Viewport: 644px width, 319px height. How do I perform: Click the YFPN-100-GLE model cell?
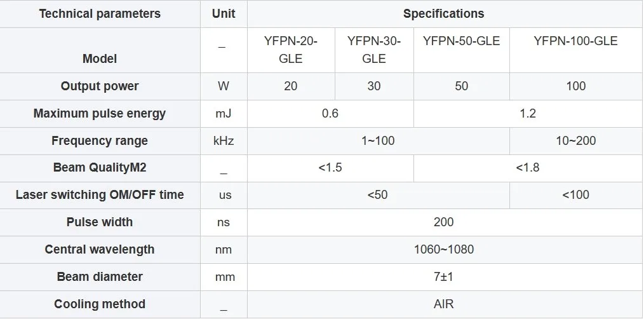tap(576, 50)
